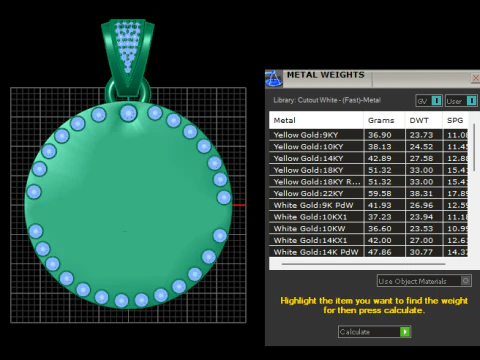The width and height of the screenshot is (480, 360).
Task: Select the green round pendant disc
Action: click(x=128, y=205)
